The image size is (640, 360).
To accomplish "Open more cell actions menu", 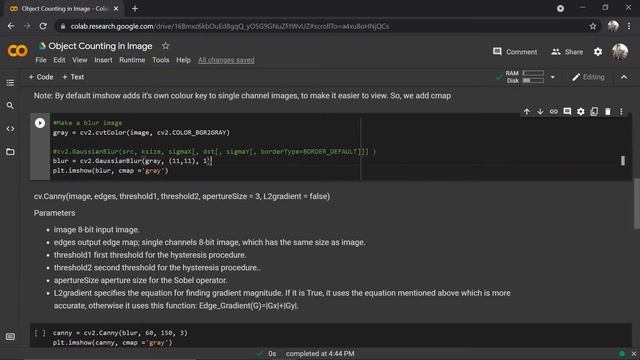I will 621,111.
